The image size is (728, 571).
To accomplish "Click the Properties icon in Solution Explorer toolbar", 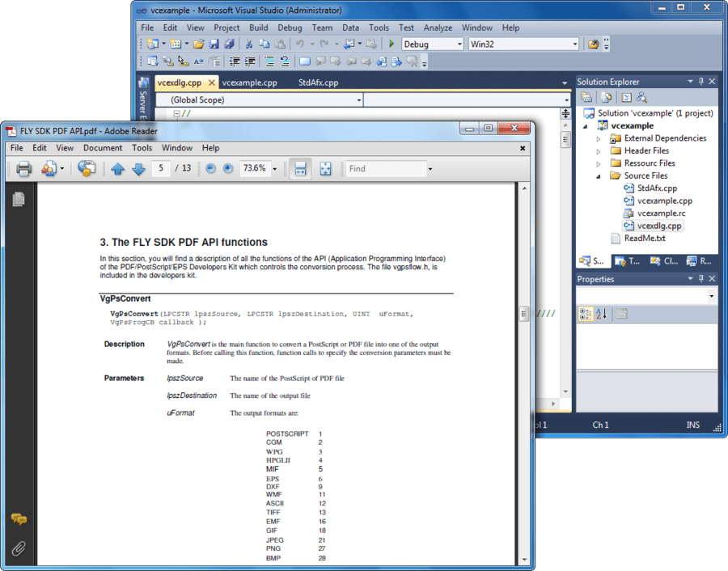I will pos(586,97).
